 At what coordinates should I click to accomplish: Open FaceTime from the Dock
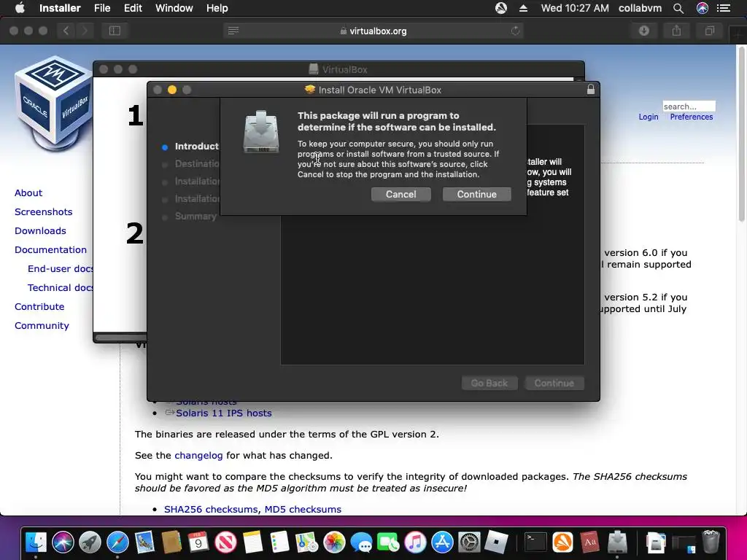click(x=388, y=542)
